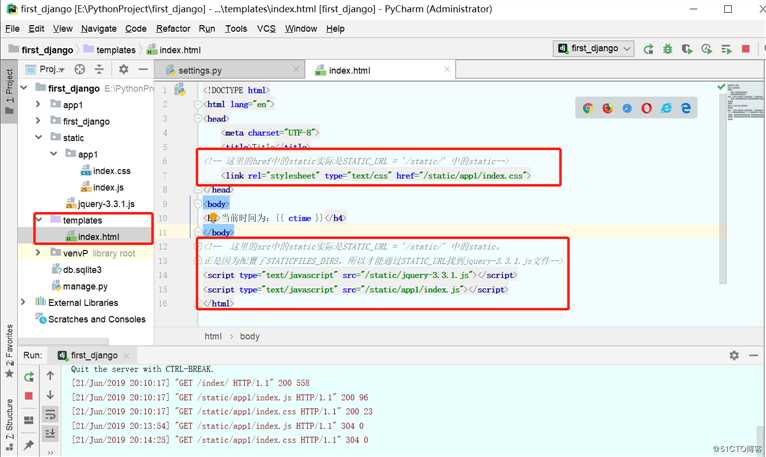Toggle the 2: Favorites side tool window
This screenshot has width=766, height=457.
9,350
